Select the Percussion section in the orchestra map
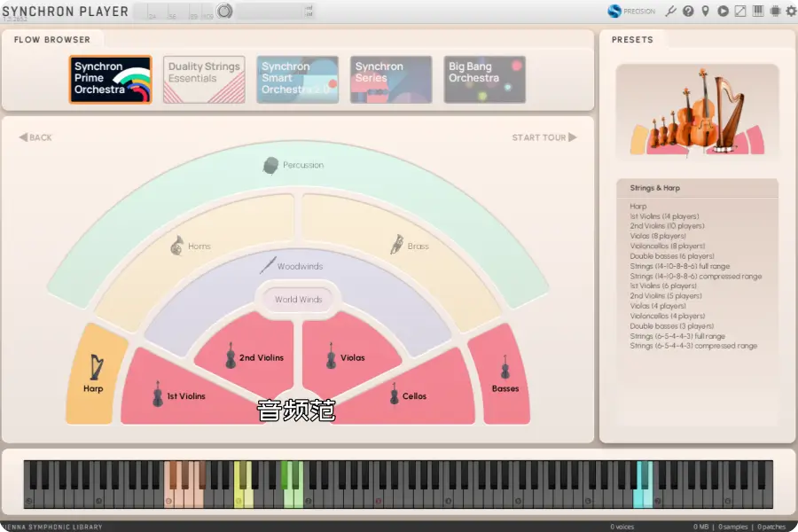The image size is (798, 532). tap(297, 165)
